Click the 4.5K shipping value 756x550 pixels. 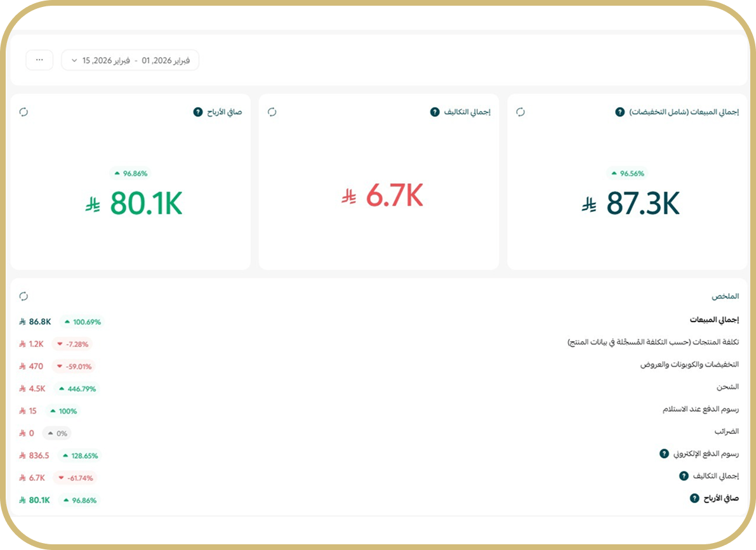click(37, 388)
